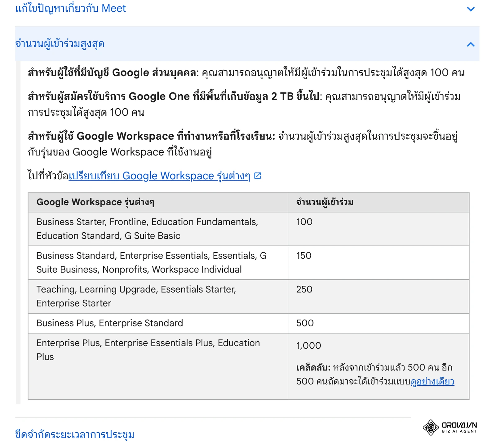Click the 100 participants table cell

point(379,229)
